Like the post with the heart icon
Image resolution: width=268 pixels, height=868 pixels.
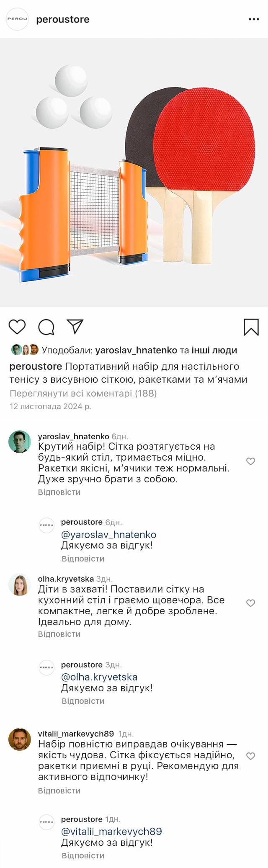point(17,327)
